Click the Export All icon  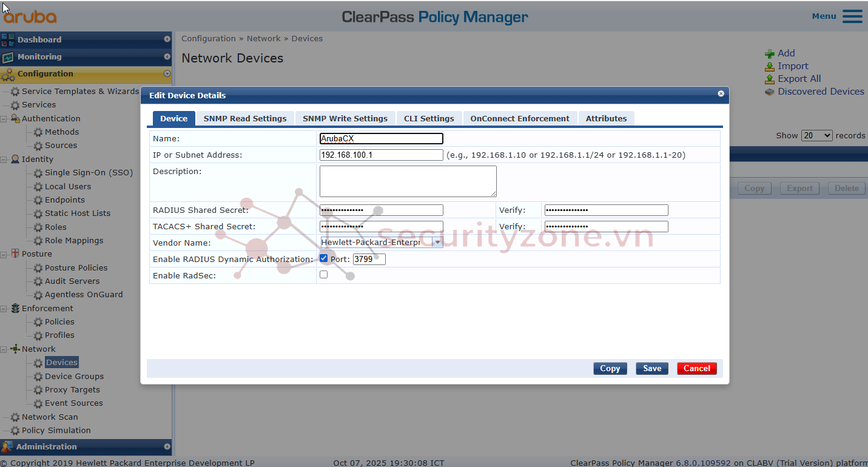(x=769, y=79)
